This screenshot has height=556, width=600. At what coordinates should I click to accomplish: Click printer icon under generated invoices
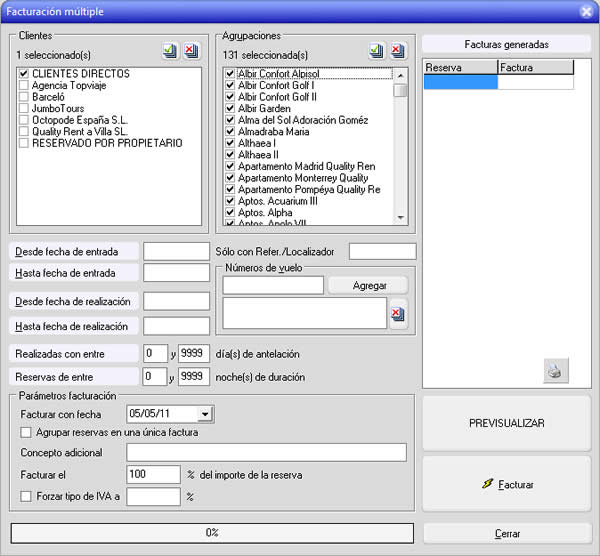pos(554,372)
